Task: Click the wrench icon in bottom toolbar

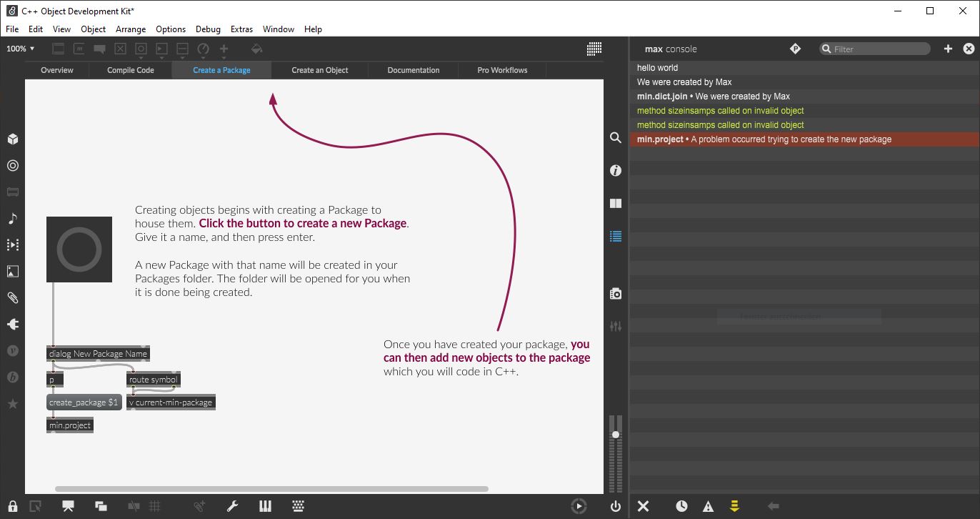Action: (x=232, y=506)
